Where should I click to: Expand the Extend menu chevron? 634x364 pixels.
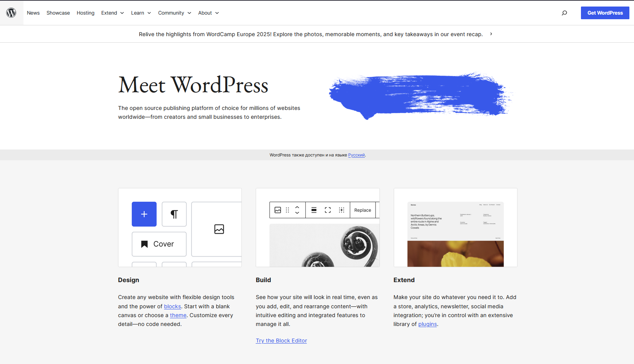[x=122, y=13]
